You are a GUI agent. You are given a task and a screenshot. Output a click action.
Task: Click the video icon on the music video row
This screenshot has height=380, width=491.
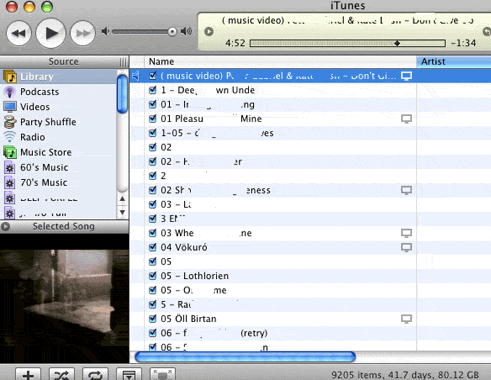pos(406,76)
